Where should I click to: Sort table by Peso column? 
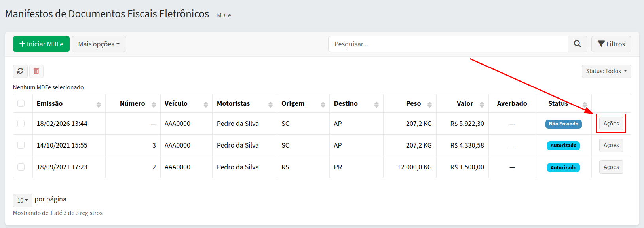[x=429, y=104]
